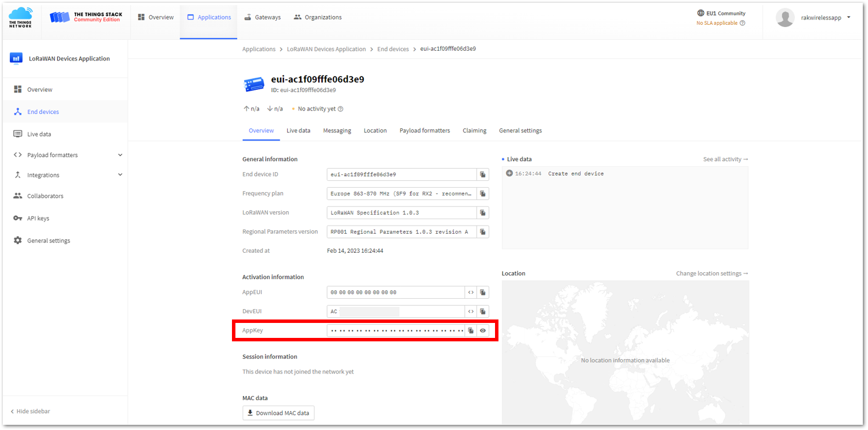Go to End devices breadcrumb
The width and height of the screenshot is (868, 430).
(x=393, y=49)
